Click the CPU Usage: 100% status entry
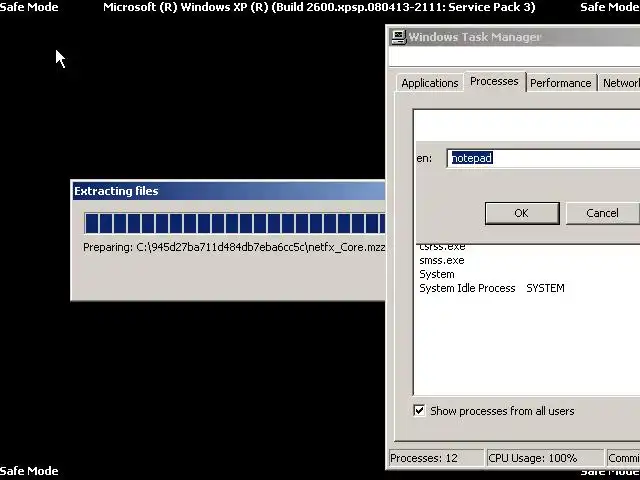Image resolution: width=640 pixels, height=480 pixels. 544,458
